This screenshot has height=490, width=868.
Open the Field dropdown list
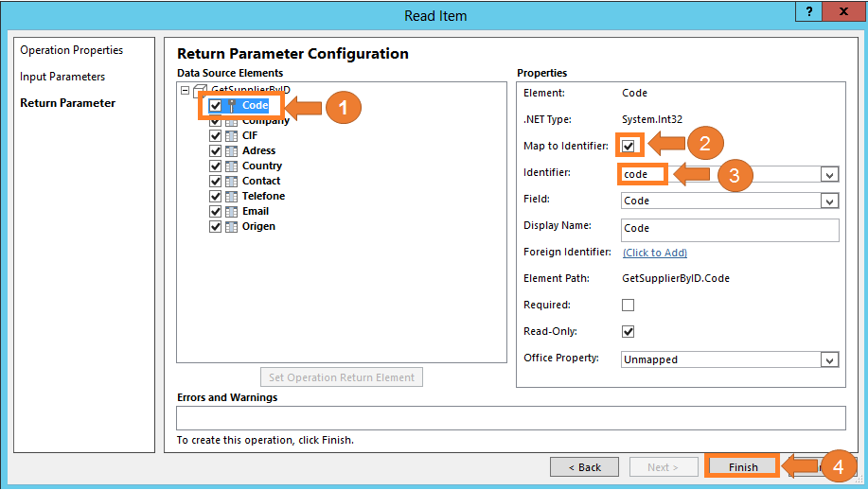click(830, 201)
